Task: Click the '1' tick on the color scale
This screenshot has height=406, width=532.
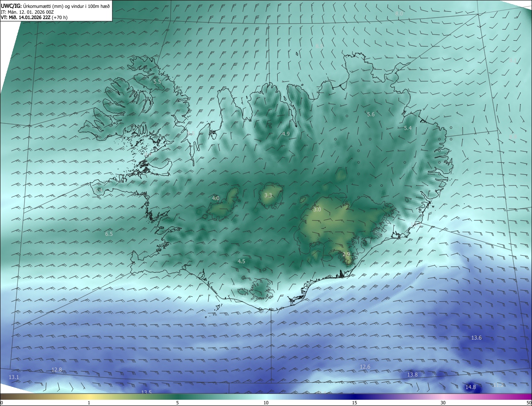Action: tap(89, 403)
